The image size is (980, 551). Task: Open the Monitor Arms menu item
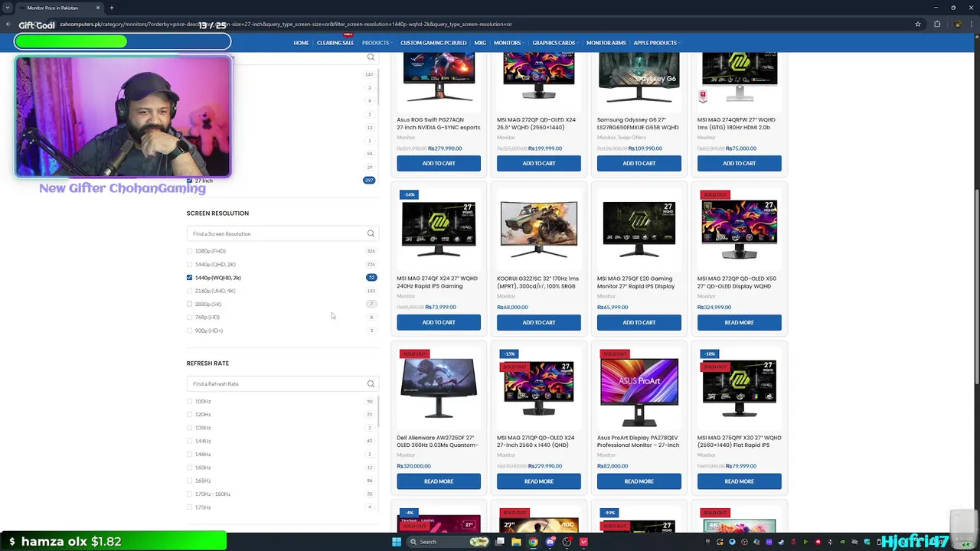[x=606, y=43]
